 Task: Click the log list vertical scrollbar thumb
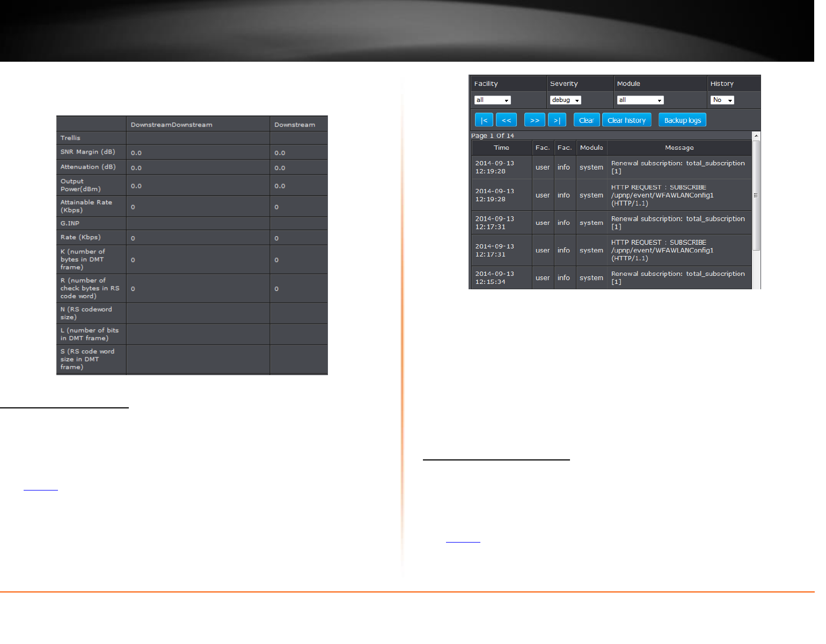click(756, 195)
